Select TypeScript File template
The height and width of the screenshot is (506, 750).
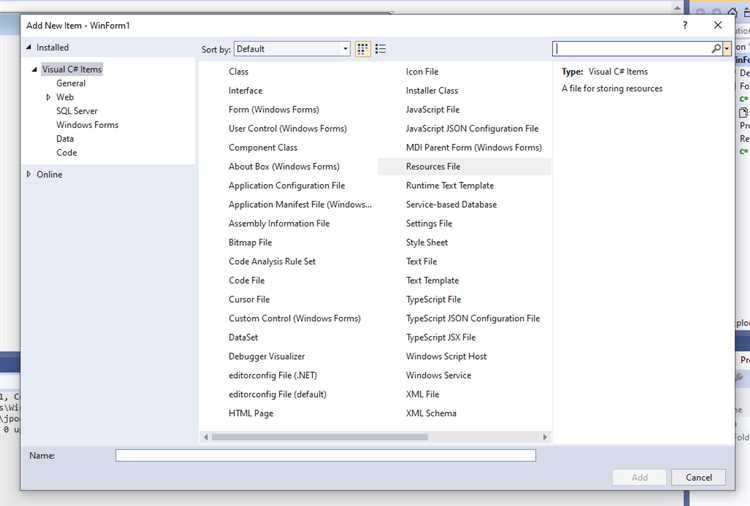click(433, 299)
